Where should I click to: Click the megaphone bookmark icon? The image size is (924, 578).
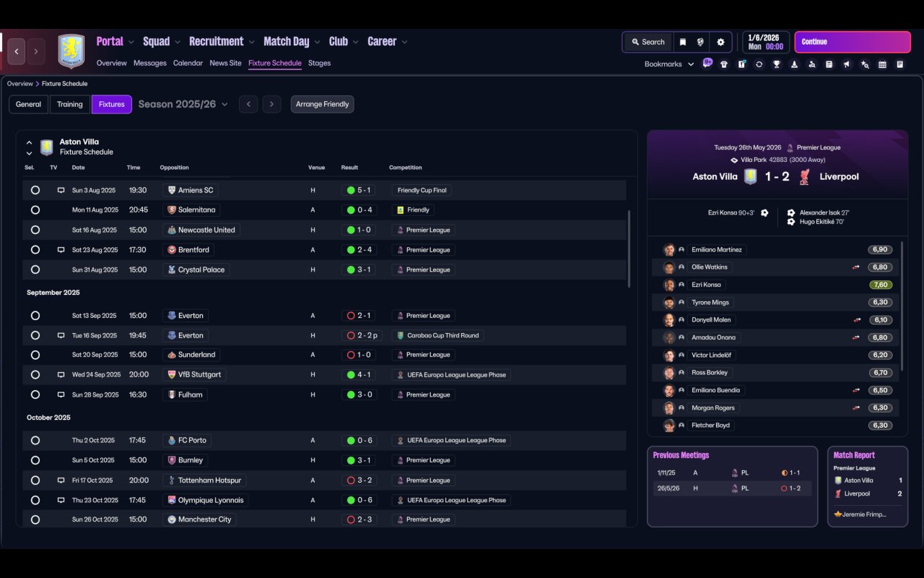pos(847,64)
